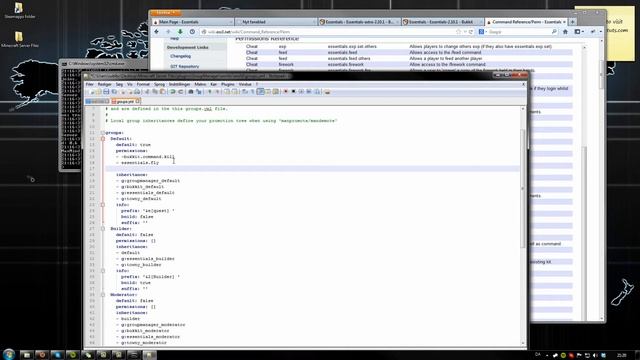
Task: Switch to groups.yml tab
Action: click(x=125, y=101)
